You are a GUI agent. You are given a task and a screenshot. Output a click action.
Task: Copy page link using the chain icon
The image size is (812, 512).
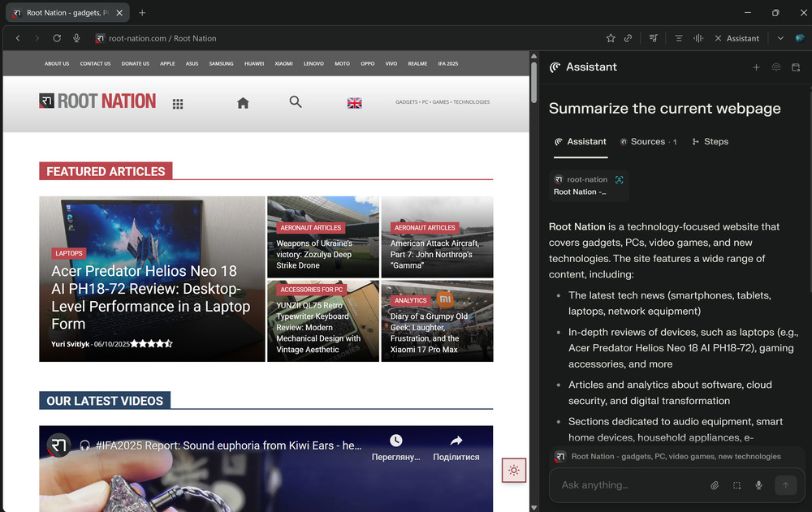click(628, 38)
